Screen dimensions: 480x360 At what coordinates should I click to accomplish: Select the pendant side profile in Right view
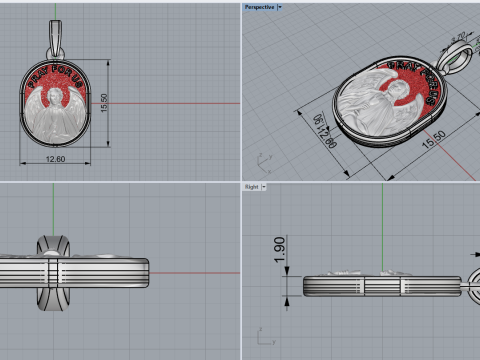[382, 285]
